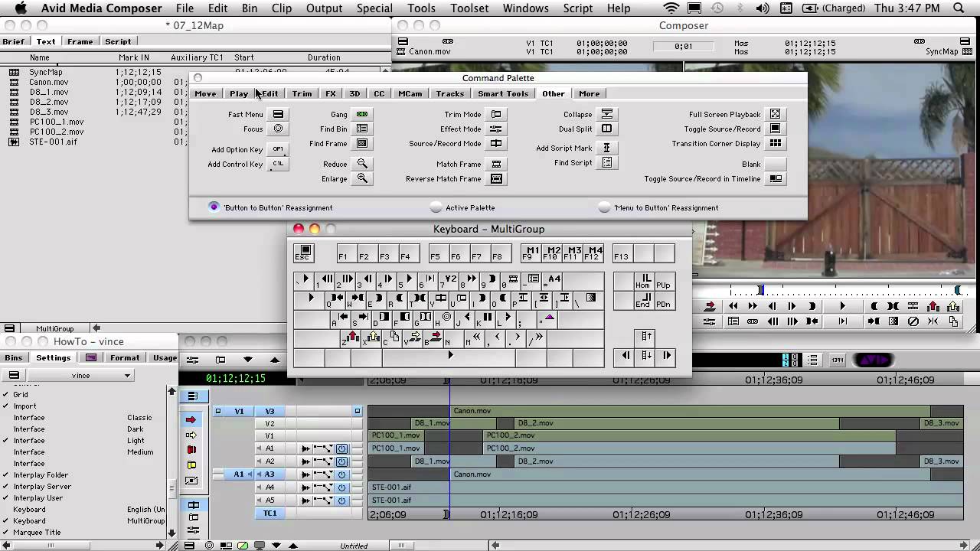980x551 pixels.
Task: Click the Add Script Mark button
Action: click(607, 148)
